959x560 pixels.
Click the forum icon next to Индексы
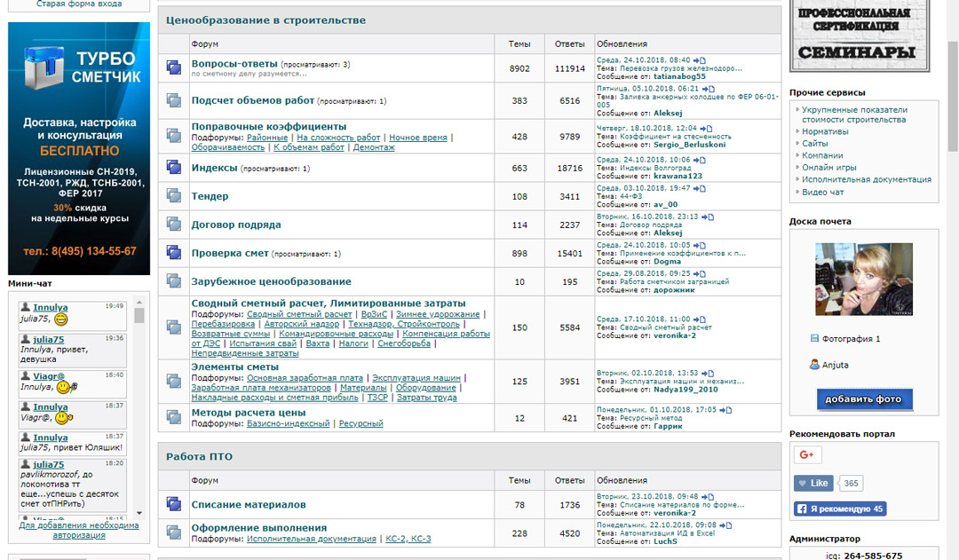[x=174, y=167]
